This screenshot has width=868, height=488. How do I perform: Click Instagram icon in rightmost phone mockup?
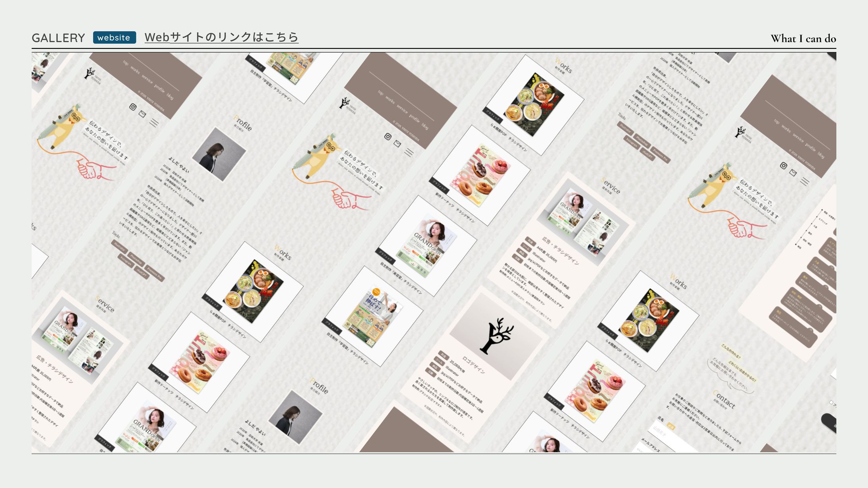tap(783, 166)
